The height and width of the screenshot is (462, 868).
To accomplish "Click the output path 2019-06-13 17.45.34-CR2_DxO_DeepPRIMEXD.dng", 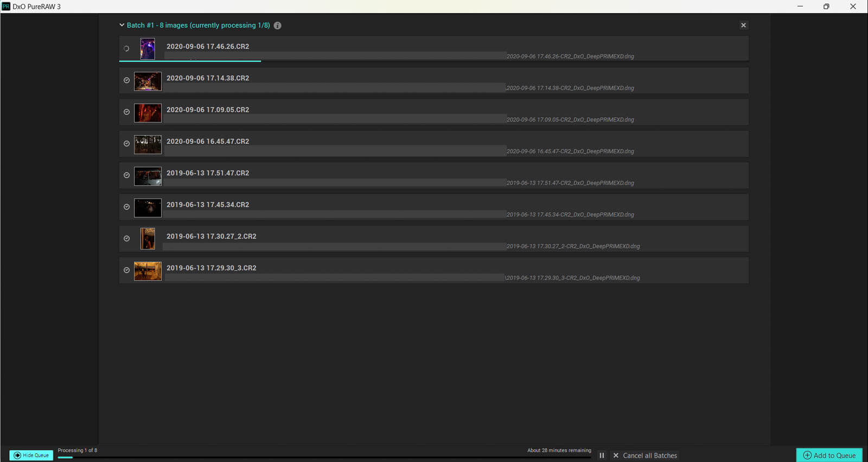I will click(x=570, y=214).
